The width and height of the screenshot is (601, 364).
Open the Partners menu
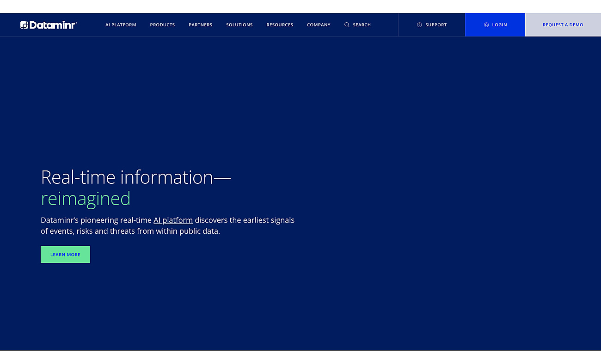[x=201, y=25]
